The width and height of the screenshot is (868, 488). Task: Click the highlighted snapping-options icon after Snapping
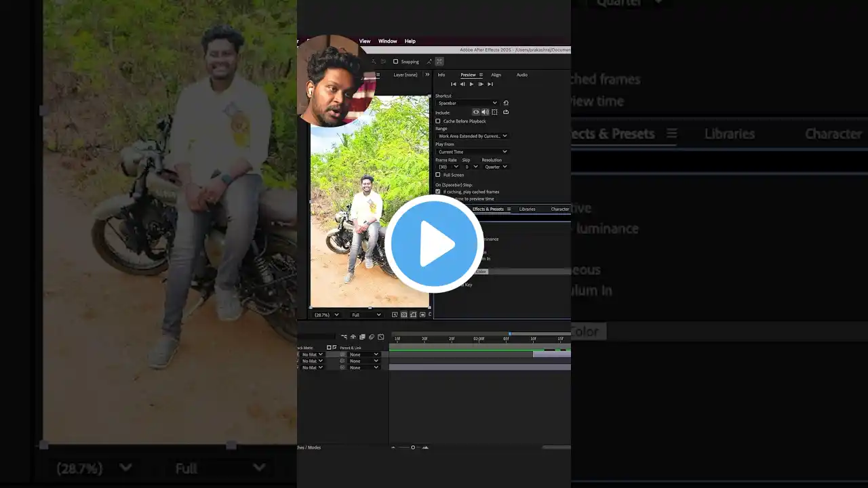click(439, 62)
